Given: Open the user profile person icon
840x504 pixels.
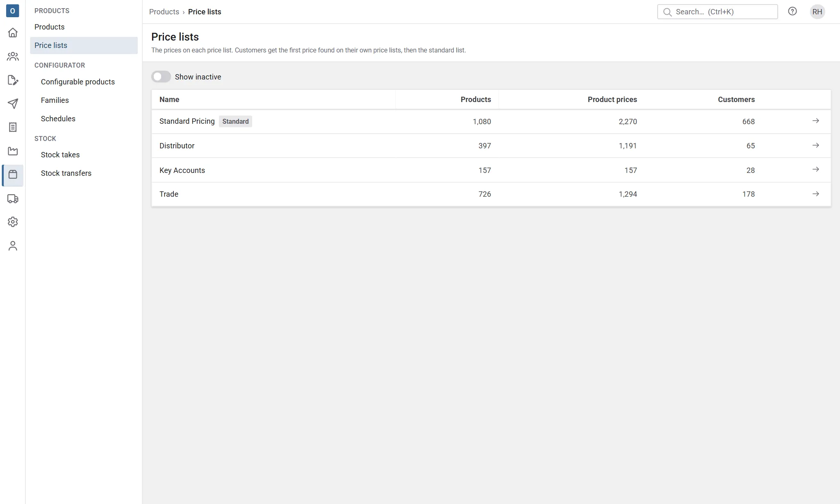Looking at the screenshot, I should click(x=13, y=246).
